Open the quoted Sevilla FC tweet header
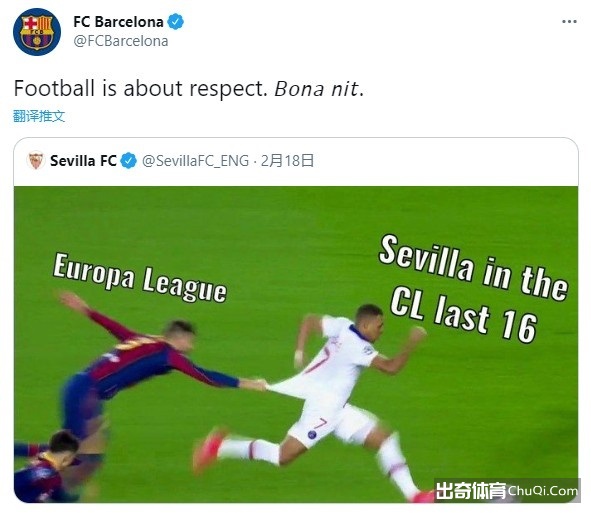Image resolution: width=591 pixels, height=513 pixels. 296,161
